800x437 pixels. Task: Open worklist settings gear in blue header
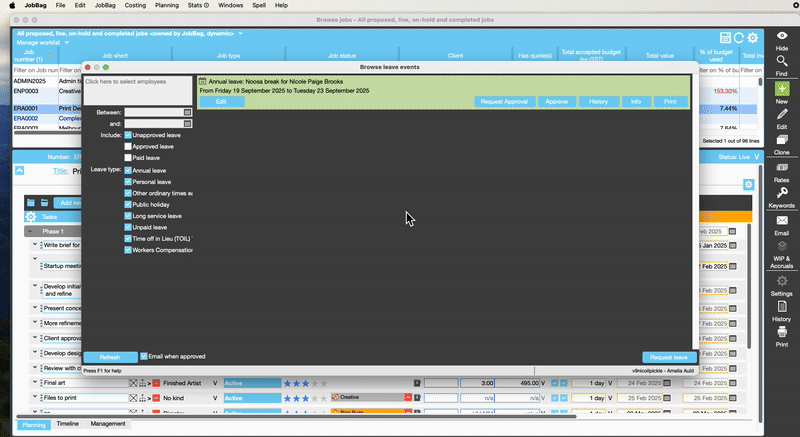click(753, 38)
